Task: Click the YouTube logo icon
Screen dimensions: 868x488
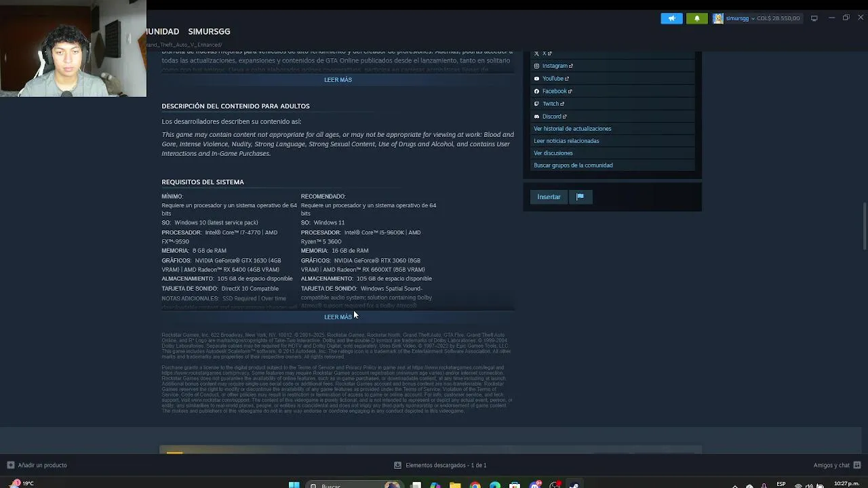Action: pos(536,79)
